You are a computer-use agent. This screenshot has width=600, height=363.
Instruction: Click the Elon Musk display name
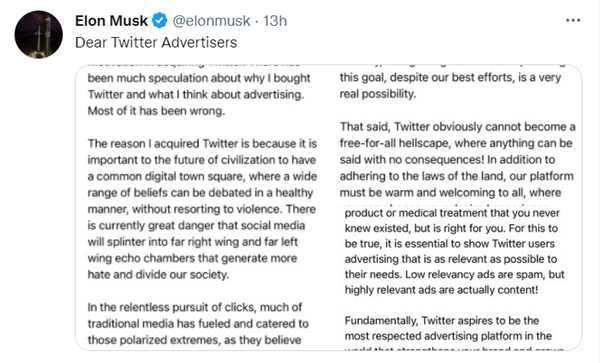[x=111, y=21]
